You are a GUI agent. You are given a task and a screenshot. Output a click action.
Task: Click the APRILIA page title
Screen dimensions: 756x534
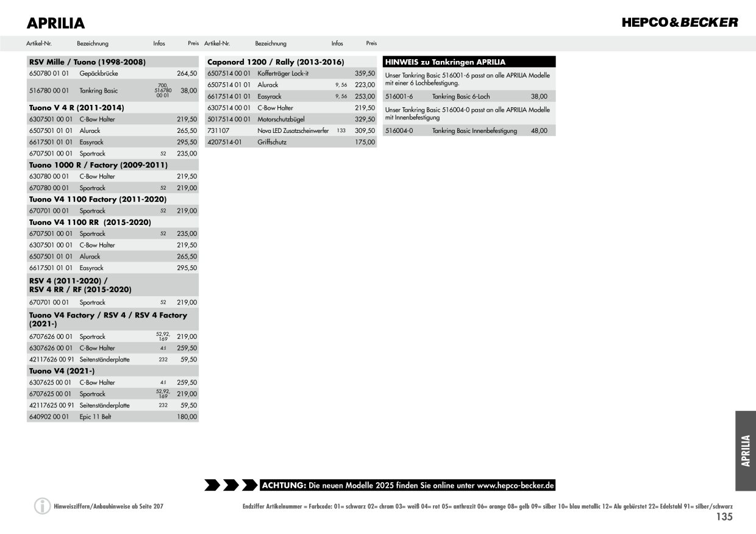click(55, 24)
